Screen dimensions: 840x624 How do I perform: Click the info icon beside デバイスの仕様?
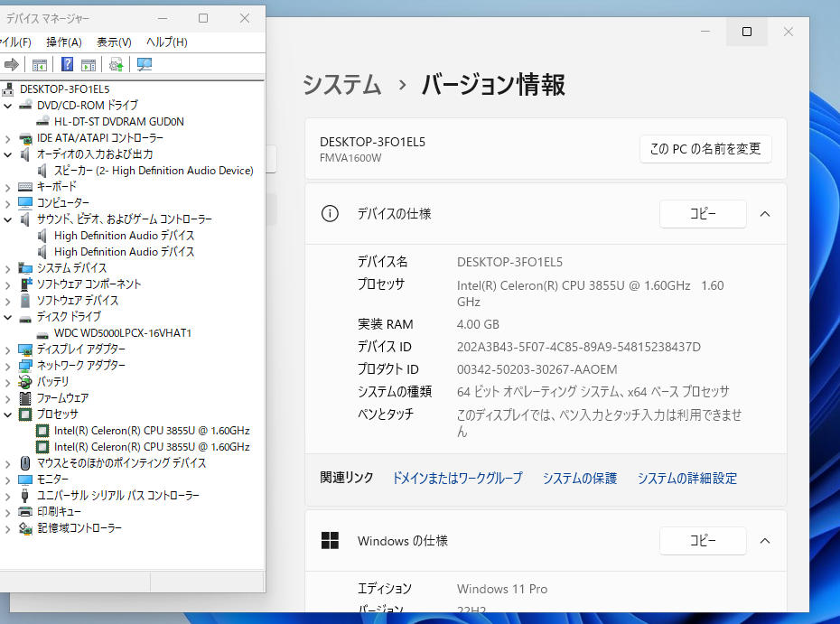[x=330, y=214]
